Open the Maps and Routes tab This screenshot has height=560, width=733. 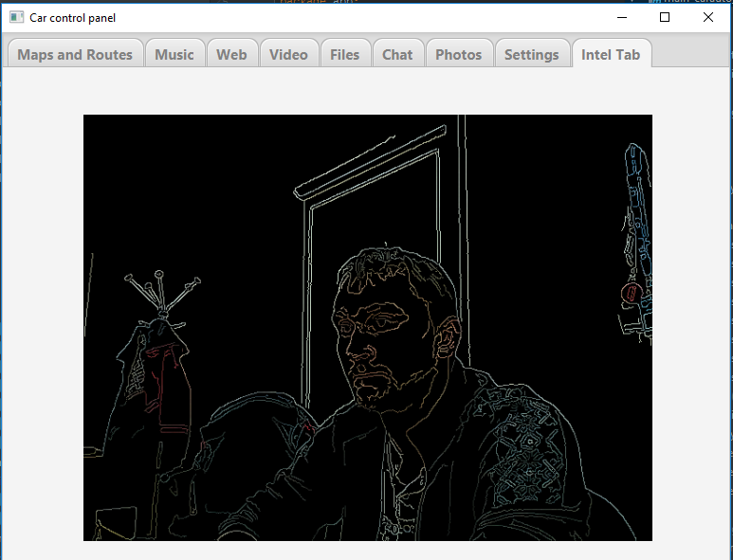[x=75, y=54]
